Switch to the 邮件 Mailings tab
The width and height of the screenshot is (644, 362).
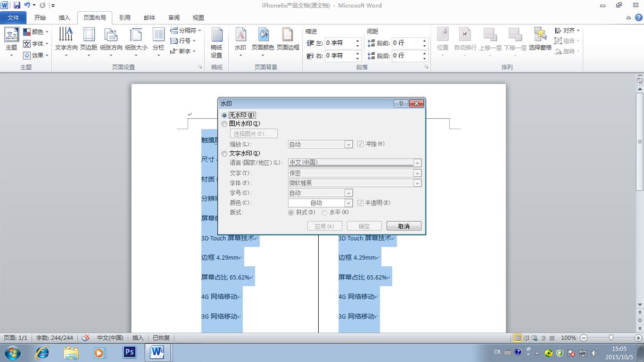150,18
